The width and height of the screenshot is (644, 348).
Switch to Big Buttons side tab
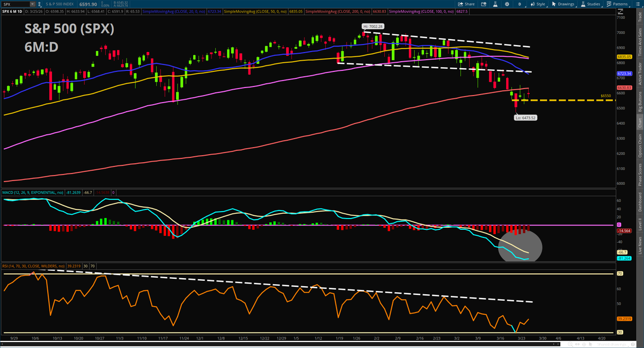(x=639, y=101)
